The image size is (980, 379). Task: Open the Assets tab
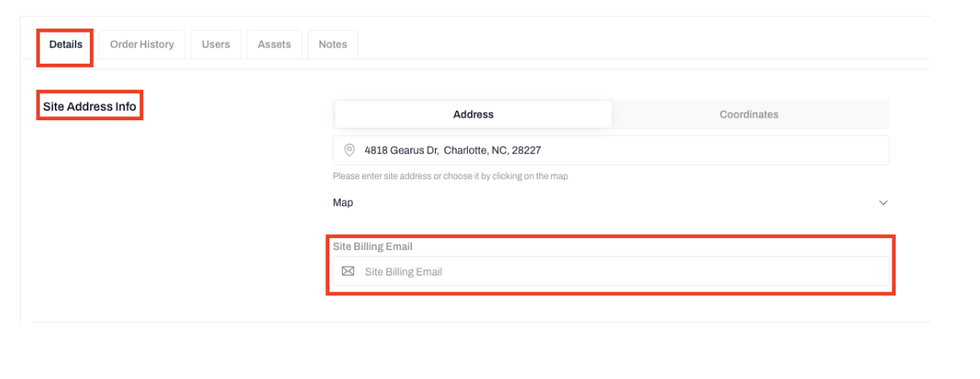tap(274, 45)
